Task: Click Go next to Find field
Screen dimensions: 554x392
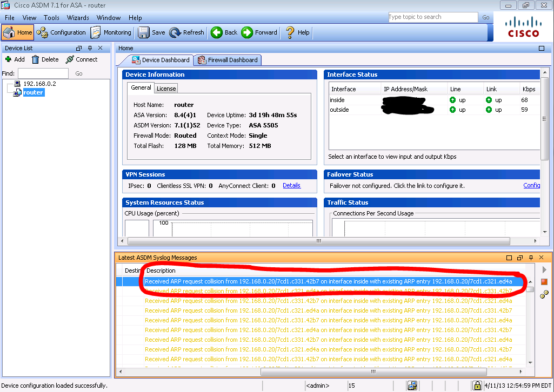Action: point(79,73)
